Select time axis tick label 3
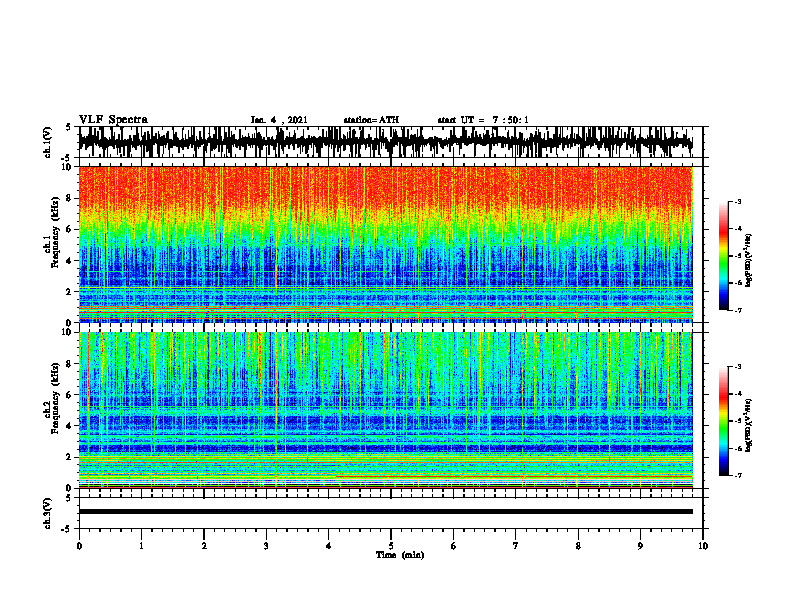Image resolution: width=792 pixels, height=612 pixels. point(266,546)
